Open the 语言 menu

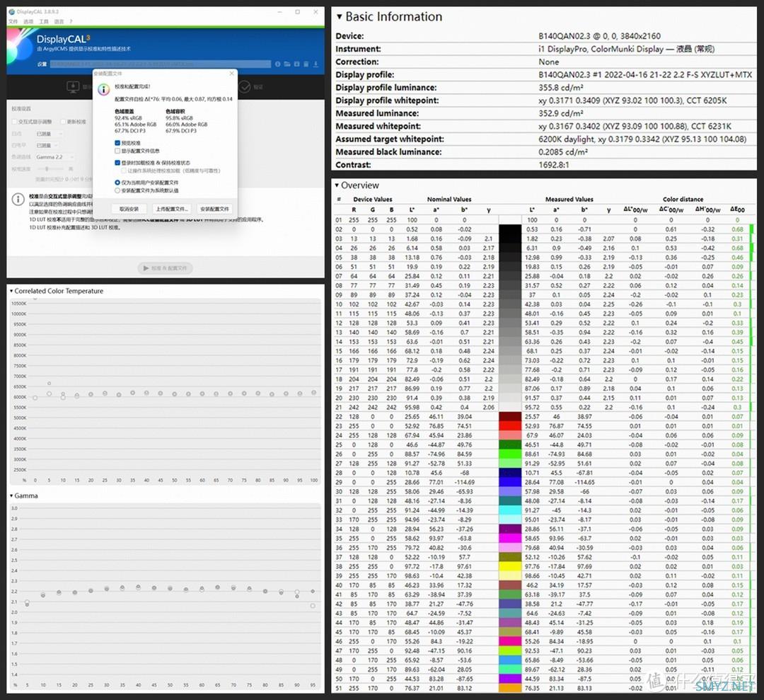[59, 21]
